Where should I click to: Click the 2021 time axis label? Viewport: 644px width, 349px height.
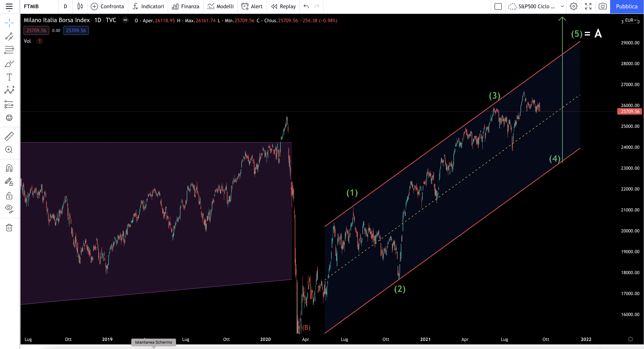(x=425, y=339)
